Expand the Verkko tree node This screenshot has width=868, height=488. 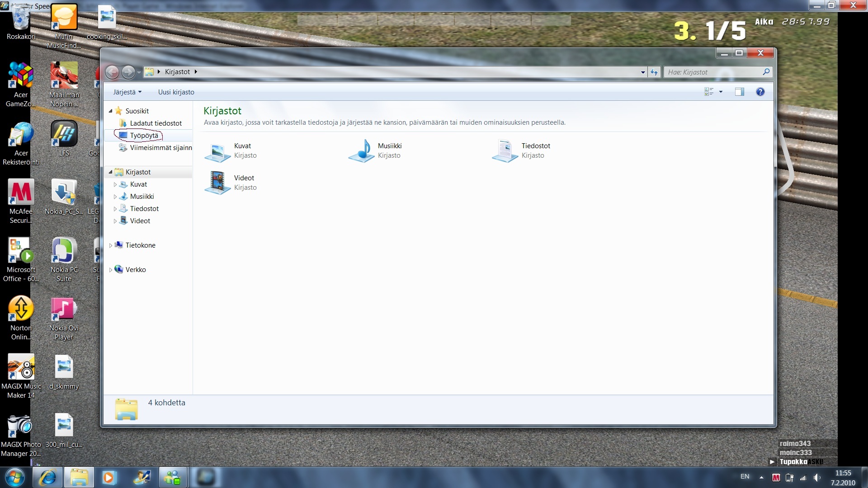pyautogui.click(x=110, y=270)
